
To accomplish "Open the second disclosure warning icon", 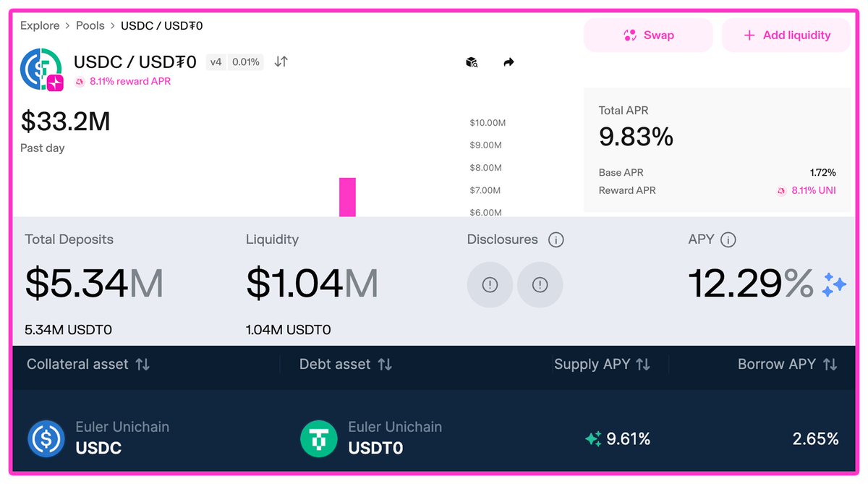I will pos(540,285).
